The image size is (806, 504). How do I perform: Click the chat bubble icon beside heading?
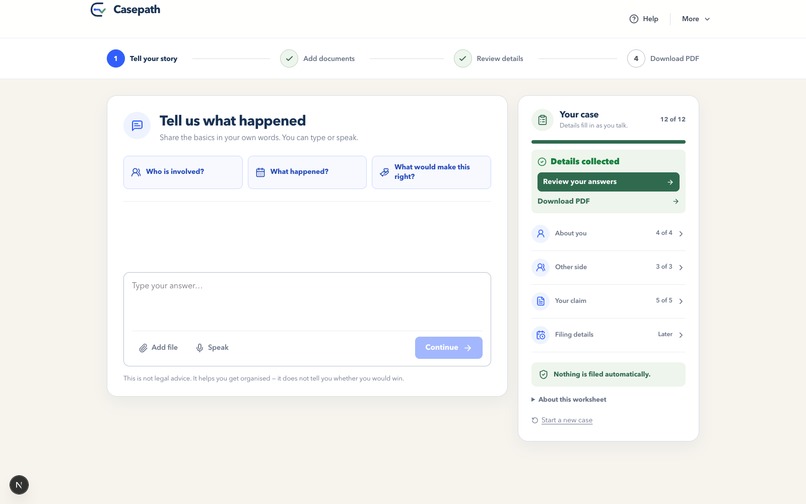[x=137, y=125]
